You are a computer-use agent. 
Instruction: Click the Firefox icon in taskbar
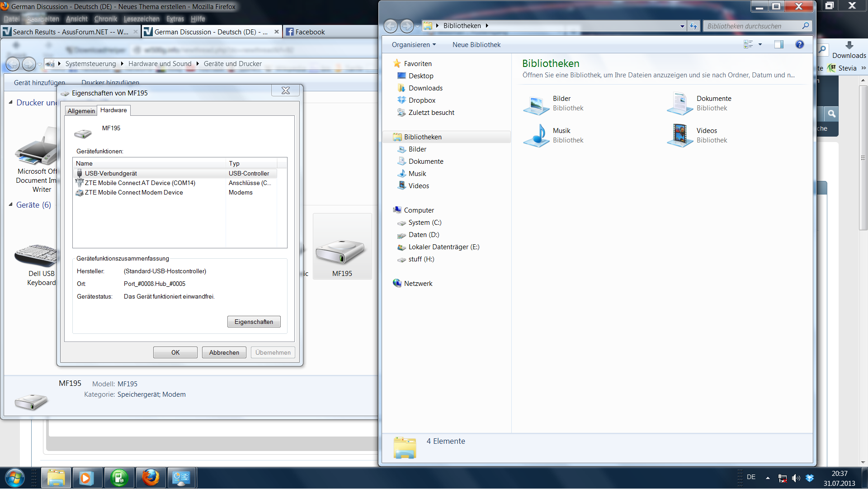tap(151, 478)
